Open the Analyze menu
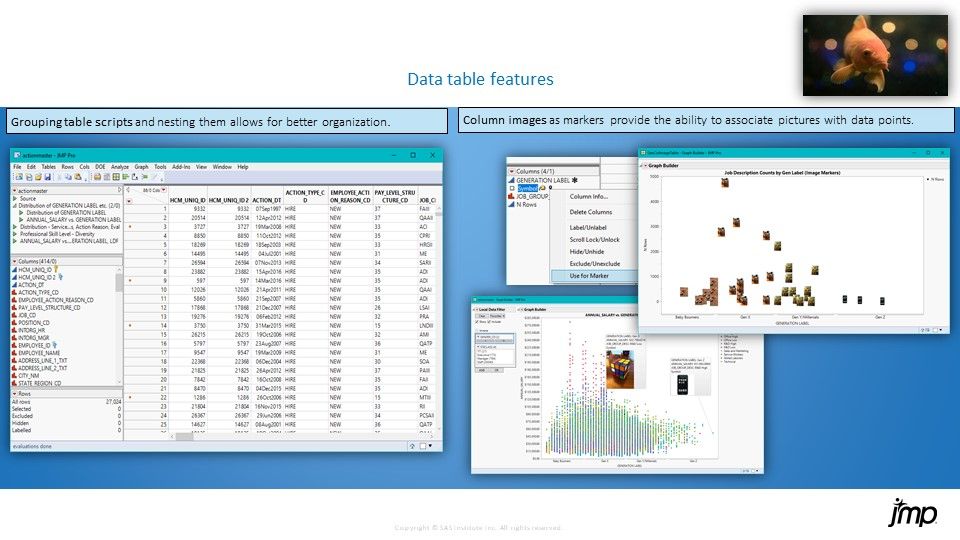The height and width of the screenshot is (540, 960). tap(120, 167)
